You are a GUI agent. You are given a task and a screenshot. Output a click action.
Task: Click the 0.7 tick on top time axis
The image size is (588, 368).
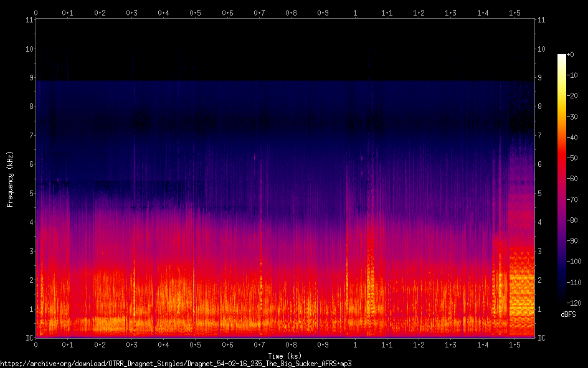(259, 12)
